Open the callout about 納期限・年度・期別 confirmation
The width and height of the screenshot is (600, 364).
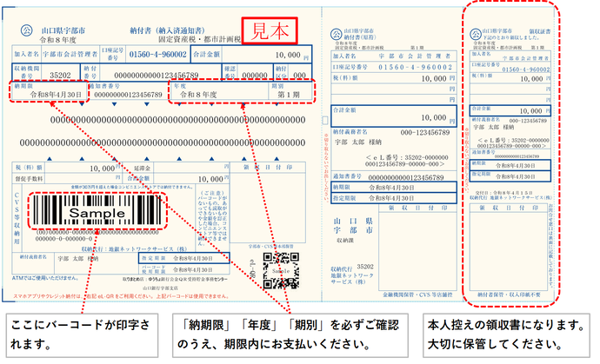click(x=290, y=335)
